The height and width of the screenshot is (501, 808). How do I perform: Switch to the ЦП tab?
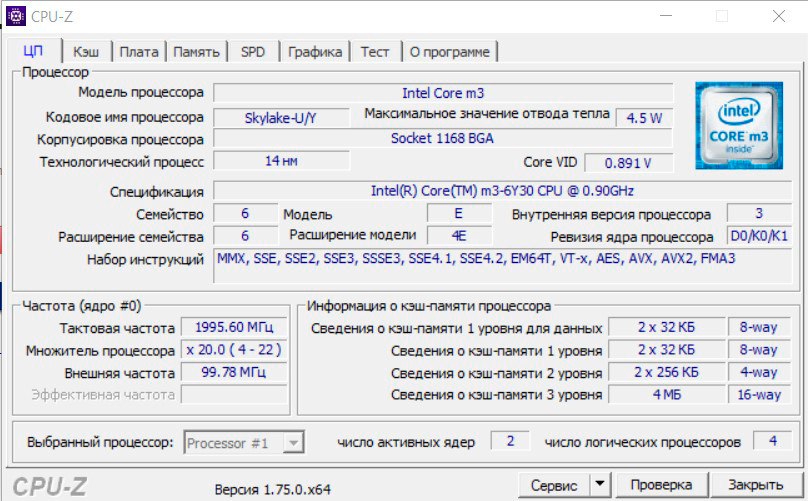pos(33,51)
